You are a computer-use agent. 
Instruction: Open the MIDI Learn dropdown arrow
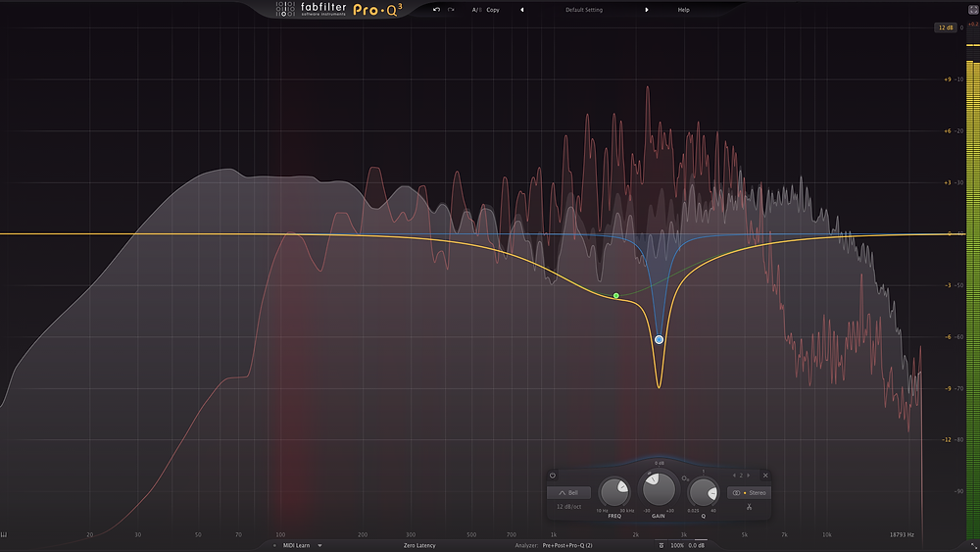(x=320, y=546)
